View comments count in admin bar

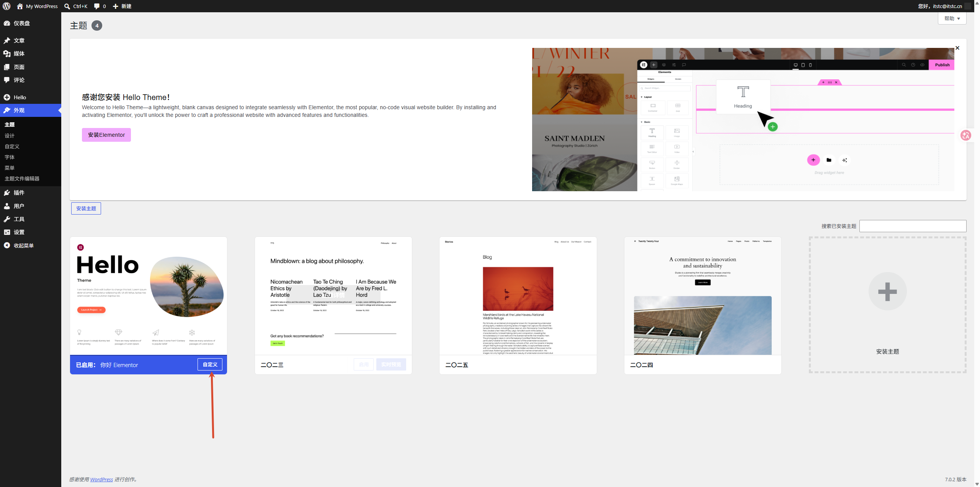[x=100, y=6]
